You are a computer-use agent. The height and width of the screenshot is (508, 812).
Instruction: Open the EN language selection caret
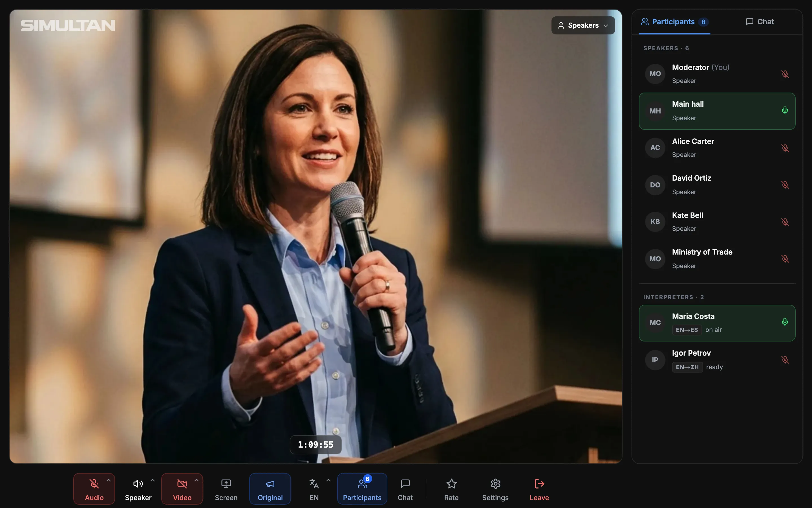tap(328, 480)
